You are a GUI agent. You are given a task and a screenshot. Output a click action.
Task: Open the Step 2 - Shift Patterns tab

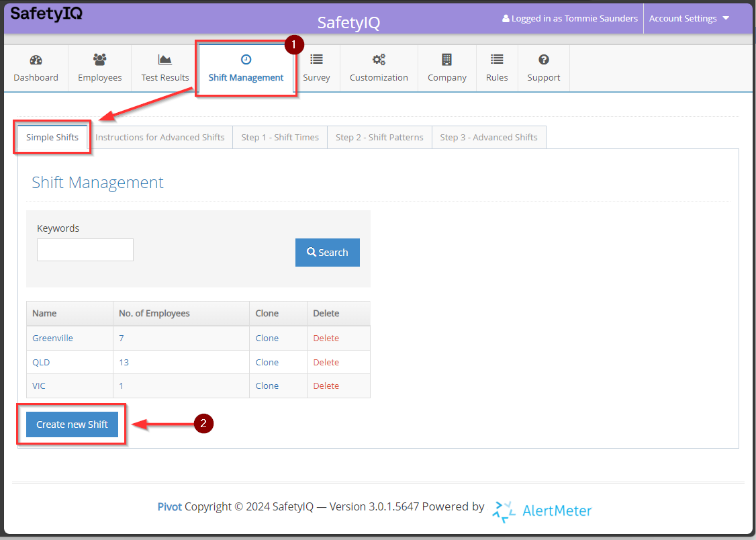click(379, 137)
